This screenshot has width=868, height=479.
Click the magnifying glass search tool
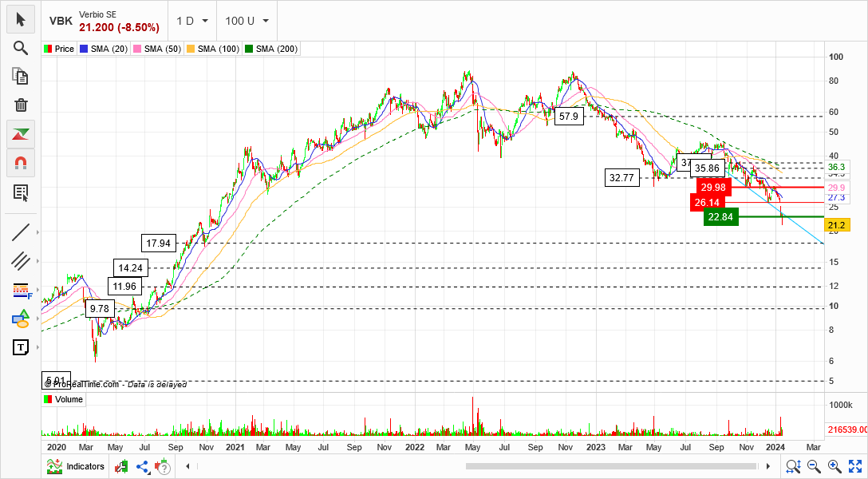pyautogui.click(x=21, y=48)
